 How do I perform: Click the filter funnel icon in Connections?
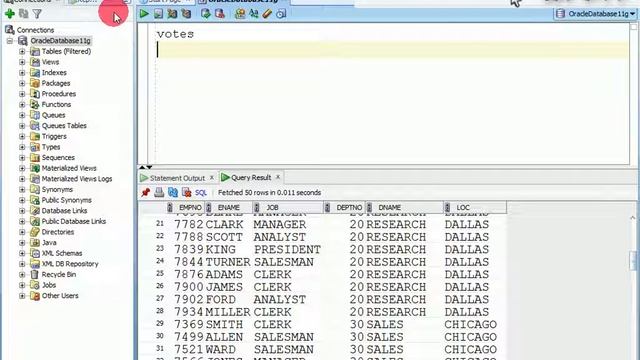coord(37,14)
